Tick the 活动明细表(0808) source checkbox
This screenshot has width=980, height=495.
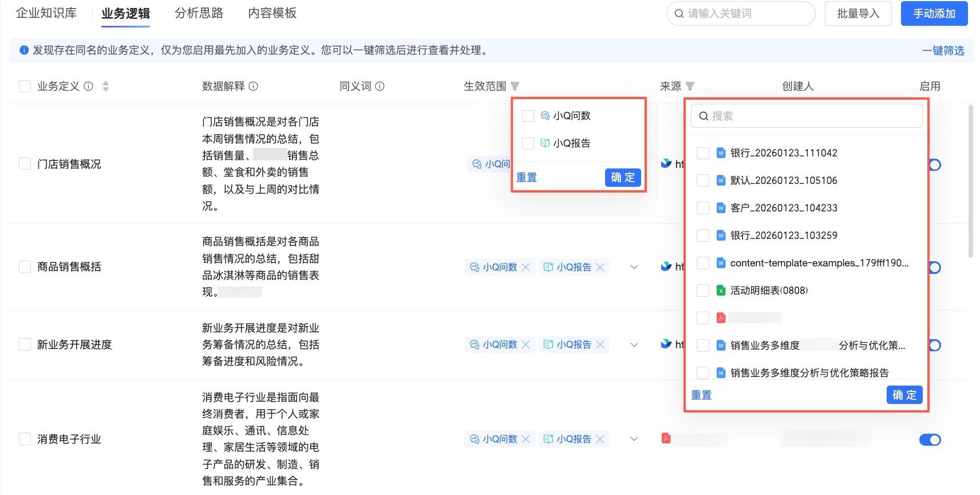point(703,290)
